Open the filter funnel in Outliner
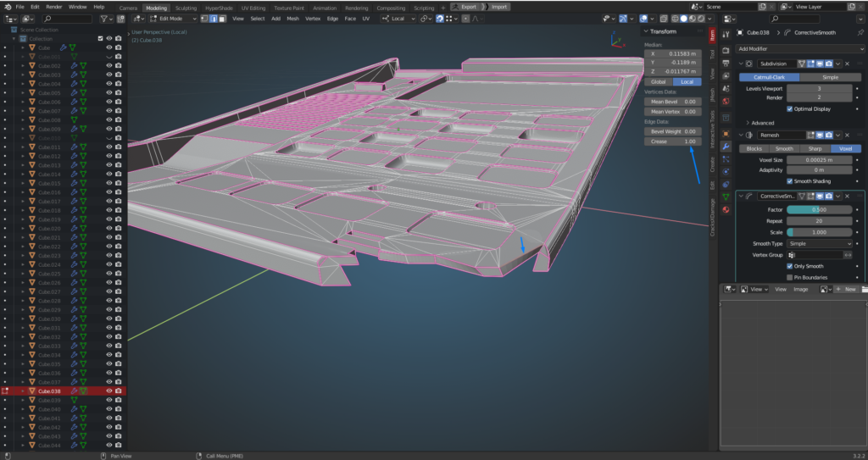 pyautogui.click(x=105, y=18)
